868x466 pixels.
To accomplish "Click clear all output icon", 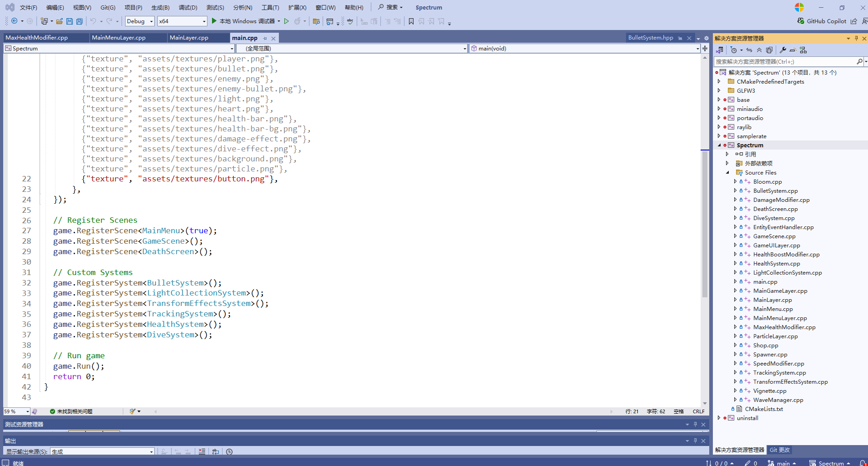I will click(202, 451).
